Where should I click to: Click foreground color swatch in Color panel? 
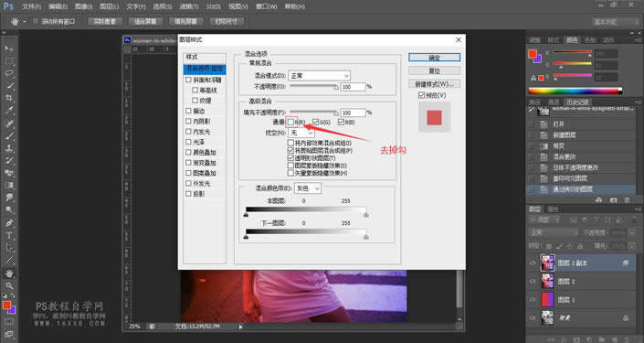pyautogui.click(x=533, y=54)
